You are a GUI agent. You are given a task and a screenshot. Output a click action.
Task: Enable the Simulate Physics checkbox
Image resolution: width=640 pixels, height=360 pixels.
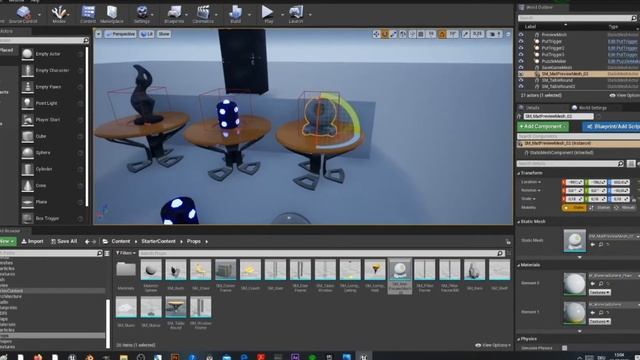pos(564,348)
